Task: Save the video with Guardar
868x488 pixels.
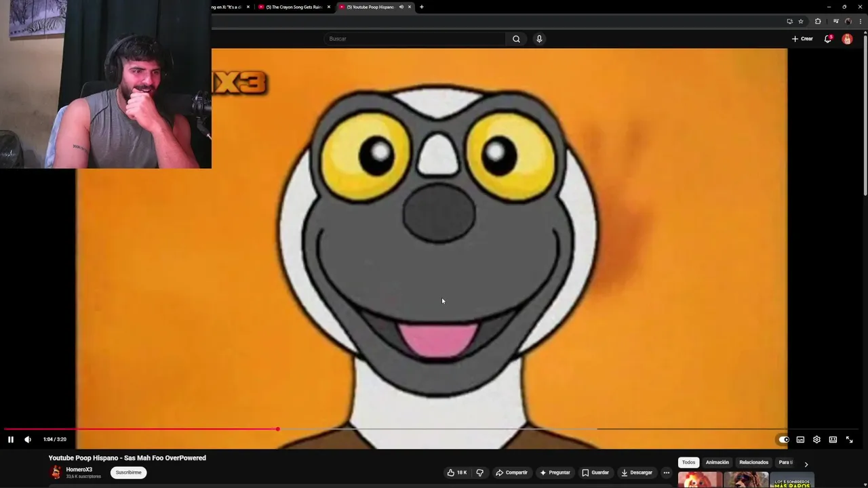Action: (595, 472)
